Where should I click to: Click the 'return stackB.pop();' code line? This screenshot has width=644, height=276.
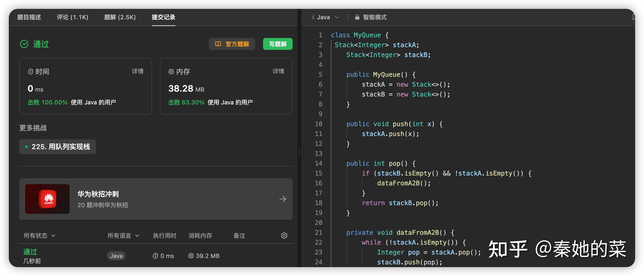(x=400, y=203)
